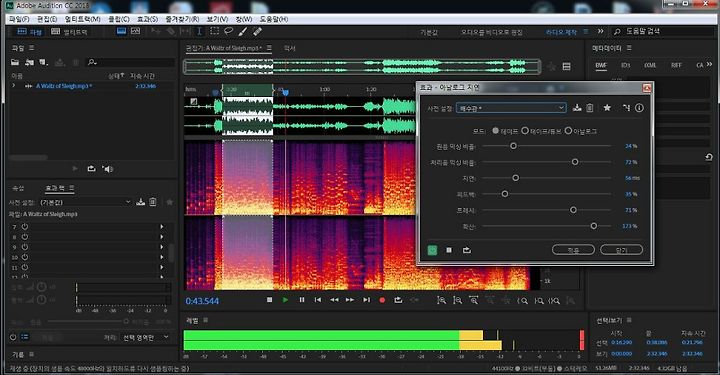Screen dimensions: 720x375
Task: Toggle power for effect slot 11
Action: point(25,267)
